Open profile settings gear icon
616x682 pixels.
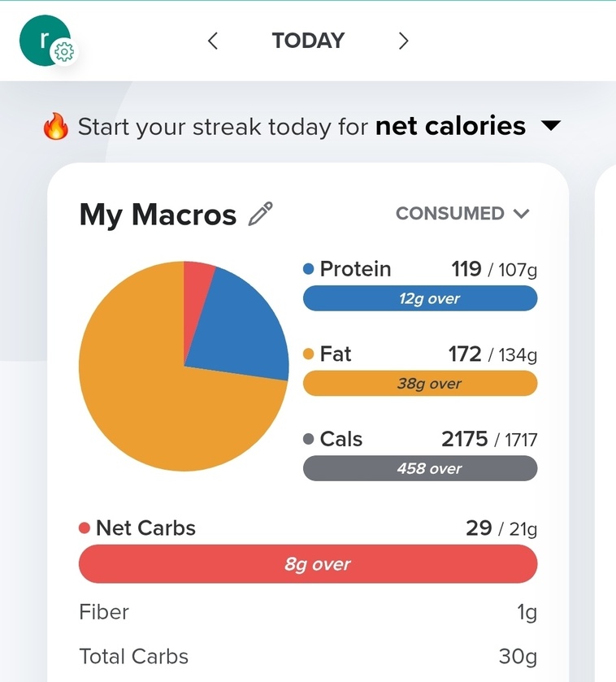64,52
